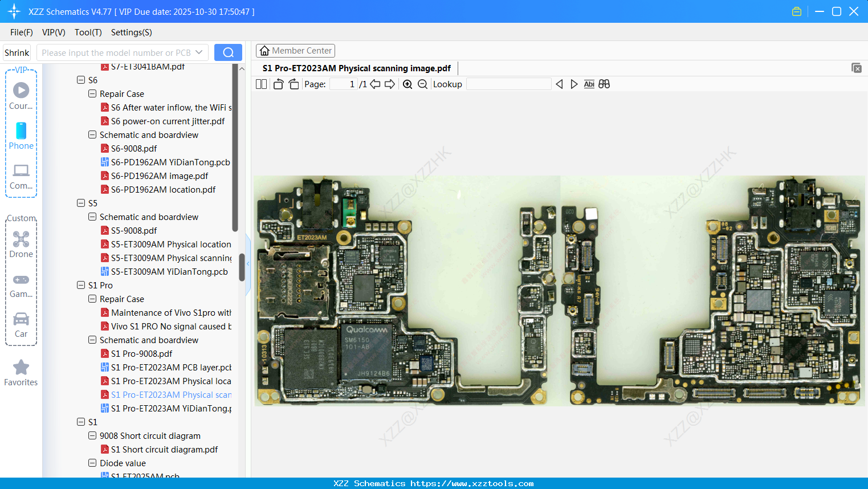
Task: Collapse S6 Schematic and boardview folder
Action: 92,135
